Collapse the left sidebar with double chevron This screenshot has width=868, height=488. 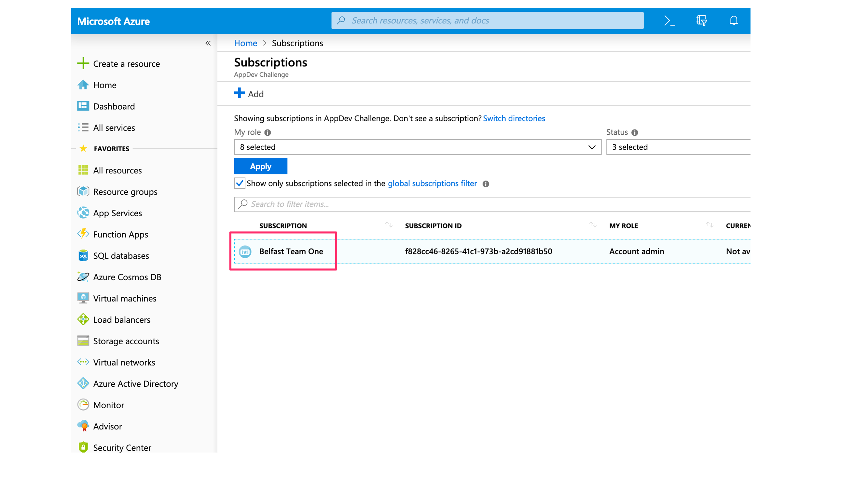(208, 43)
